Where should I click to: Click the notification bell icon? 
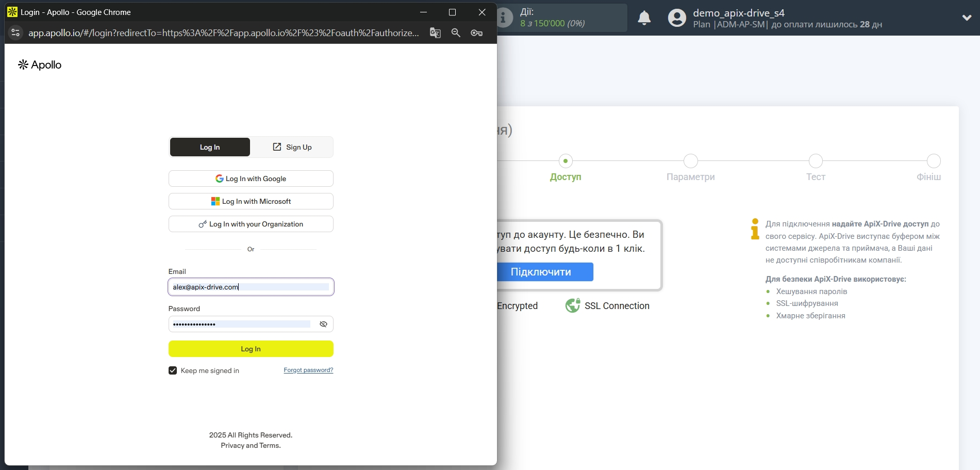644,18
